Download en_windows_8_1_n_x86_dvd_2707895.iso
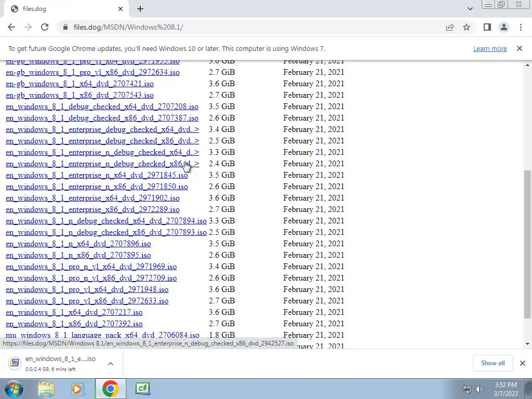The image size is (532, 399). tap(78, 255)
